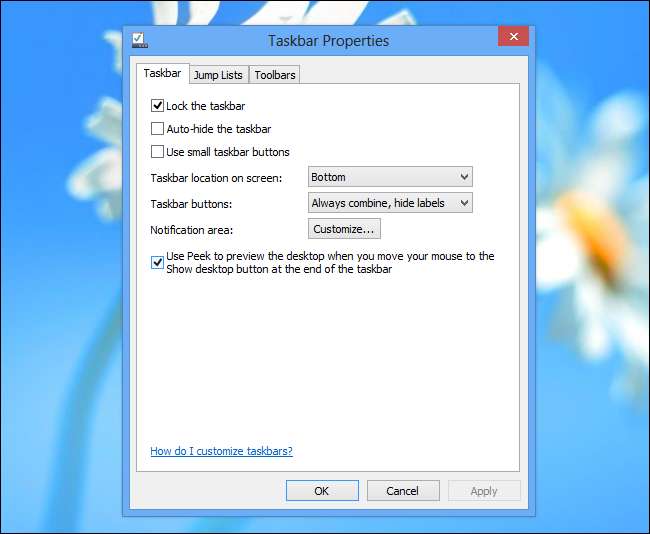Screen dimensions: 650x534
Task: Click the Taskbar location on screen label
Action: tap(216, 178)
